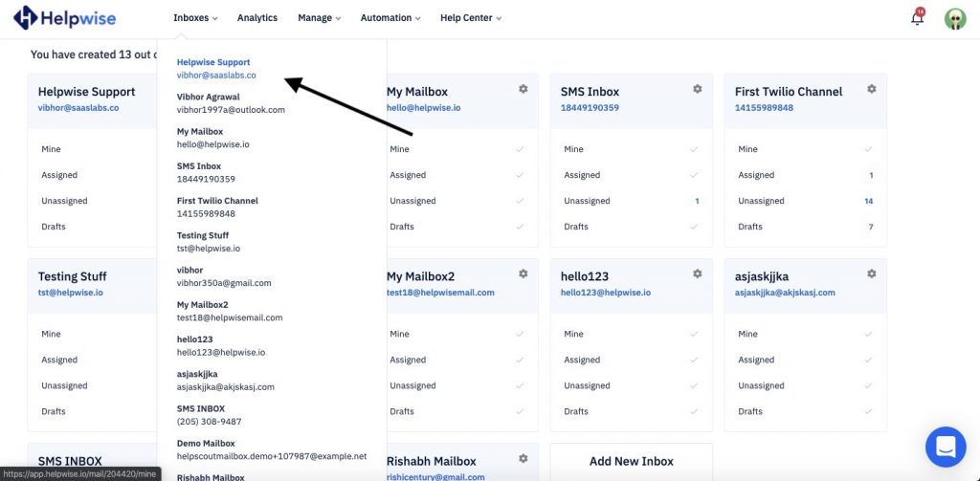980x481 pixels.
Task: Click 14155989848 link on First Twilio Channel
Action: pyautogui.click(x=764, y=108)
